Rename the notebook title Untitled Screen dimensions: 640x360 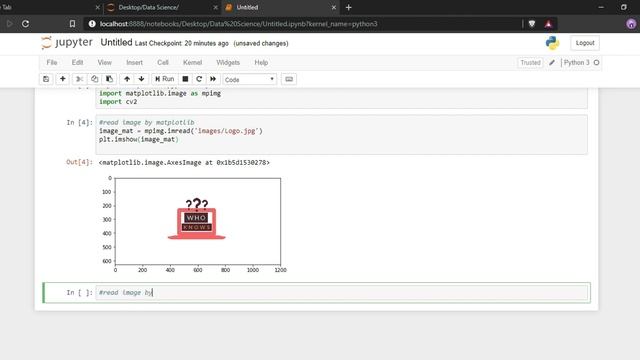click(x=116, y=42)
